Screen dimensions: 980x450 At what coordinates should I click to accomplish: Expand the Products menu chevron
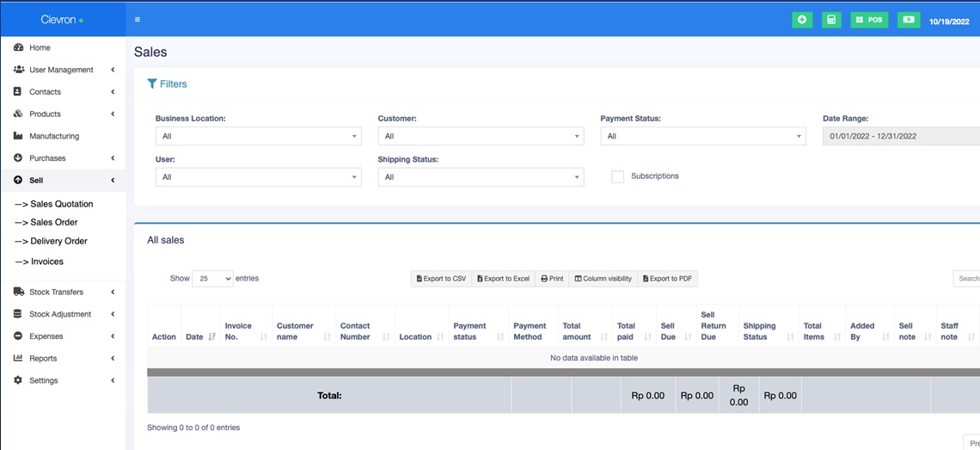[x=113, y=114]
